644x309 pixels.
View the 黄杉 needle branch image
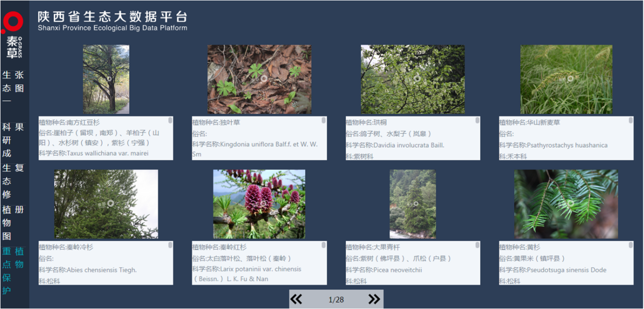[566, 204]
